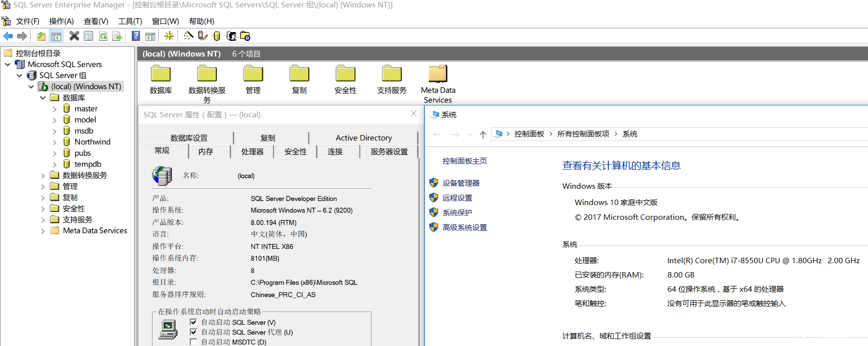Click the Refresh toolbar icon

103,36
